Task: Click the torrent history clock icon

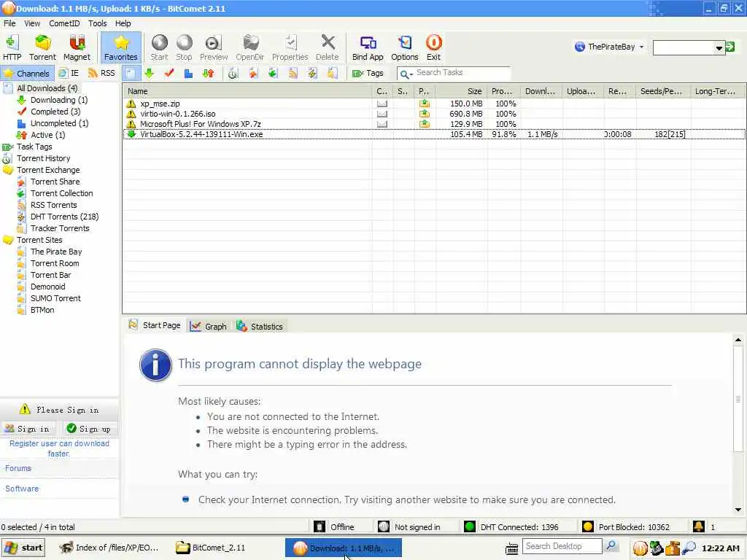Action: click(x=233, y=74)
